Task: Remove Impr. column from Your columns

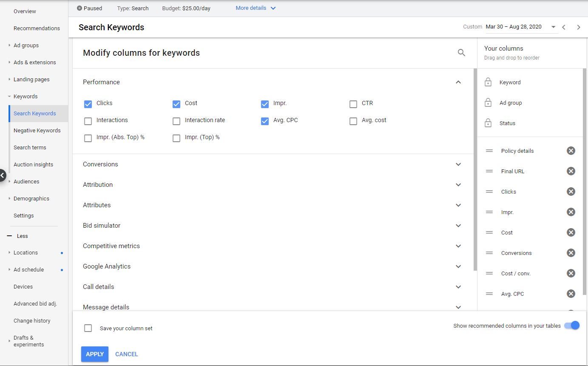Action: [571, 212]
